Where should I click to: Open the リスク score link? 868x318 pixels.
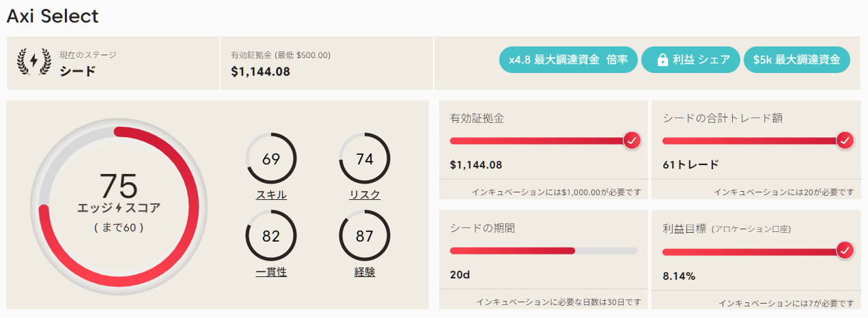click(365, 195)
